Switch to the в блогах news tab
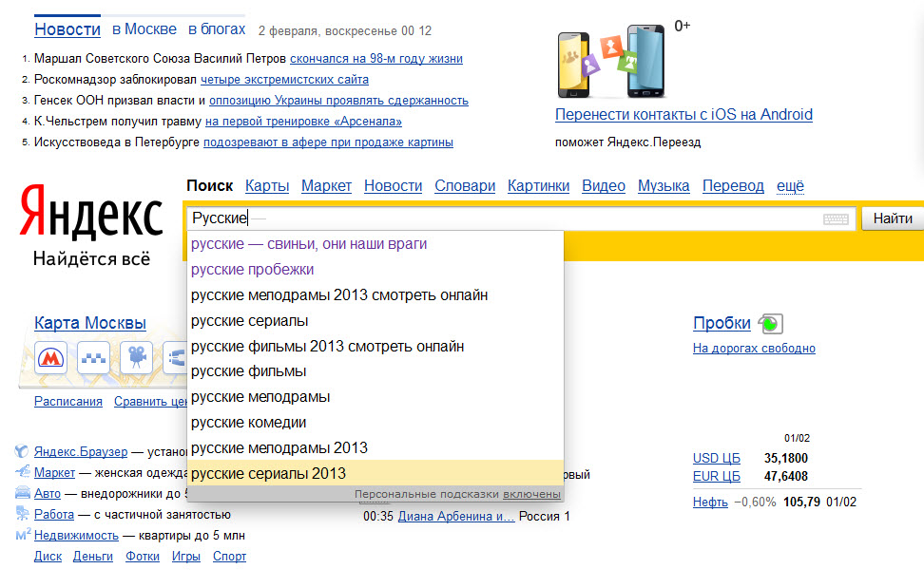The height and width of the screenshot is (588, 924). (x=217, y=28)
